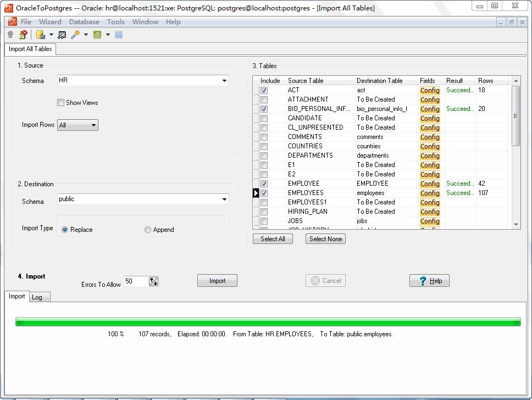Click the database import icon in the toolbar
The image size is (532, 400).
click(x=40, y=35)
